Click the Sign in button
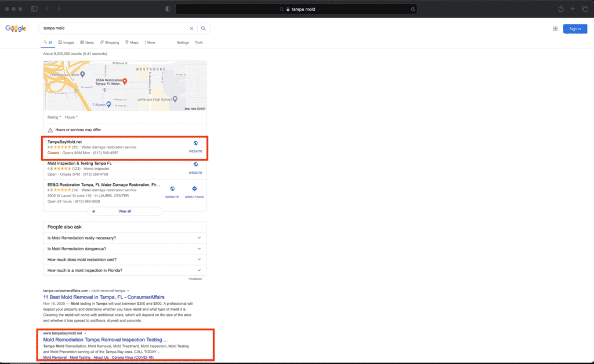The height and width of the screenshot is (364, 594). tap(575, 29)
